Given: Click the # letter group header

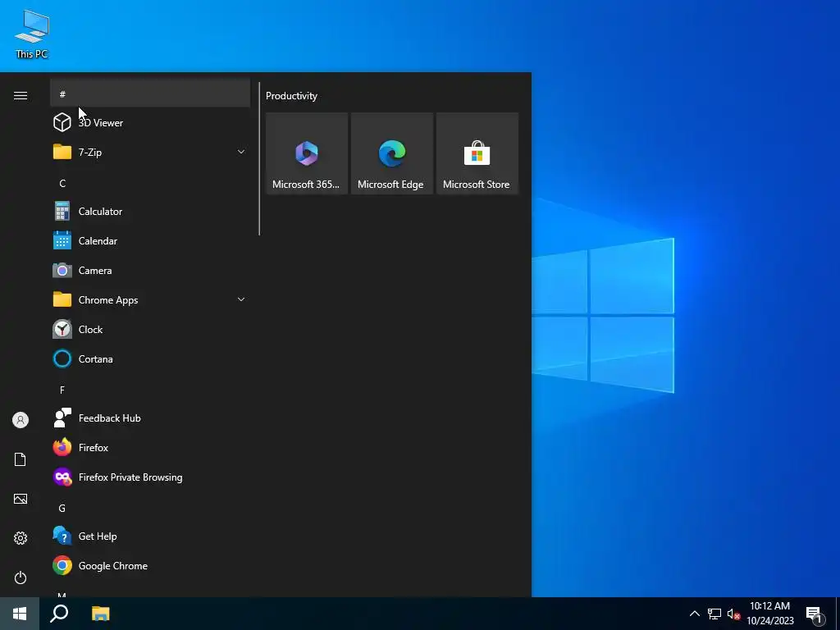Looking at the screenshot, I should click(x=150, y=94).
